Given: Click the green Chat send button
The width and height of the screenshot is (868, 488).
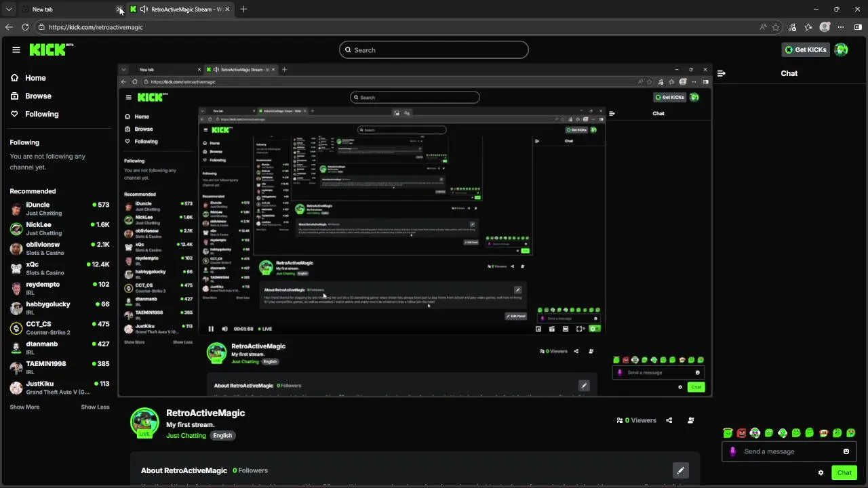Looking at the screenshot, I should click(x=844, y=472).
